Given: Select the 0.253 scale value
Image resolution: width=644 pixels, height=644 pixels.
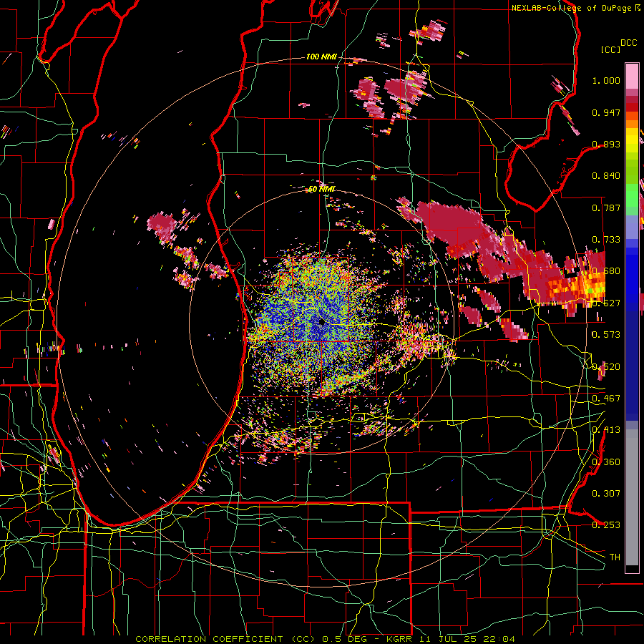Looking at the screenshot, I should 606,525.
